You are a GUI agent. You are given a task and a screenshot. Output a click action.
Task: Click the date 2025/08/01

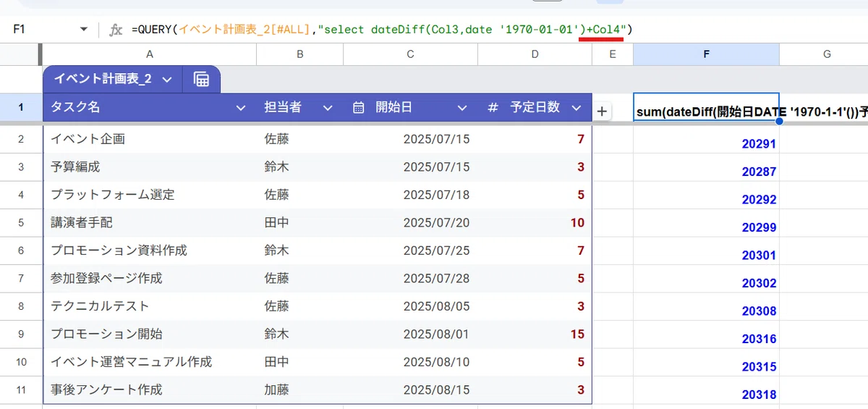[x=436, y=334]
